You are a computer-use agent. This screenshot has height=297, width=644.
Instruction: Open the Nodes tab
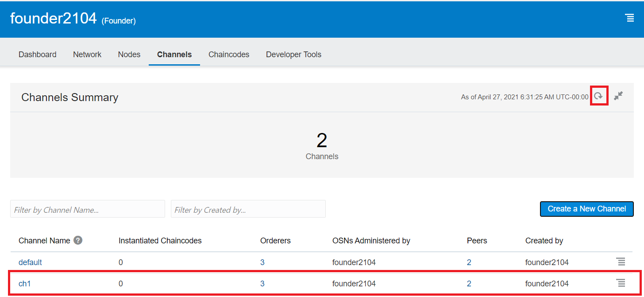coord(129,55)
